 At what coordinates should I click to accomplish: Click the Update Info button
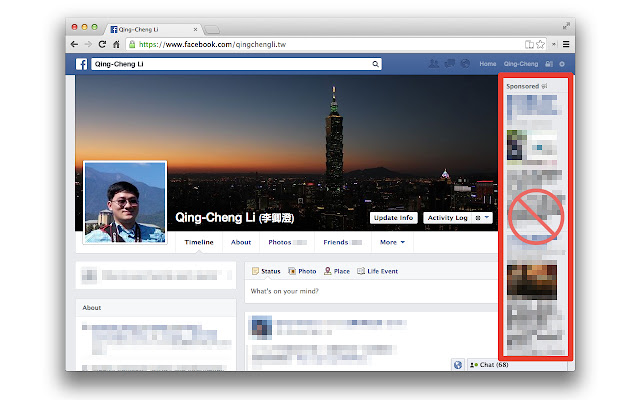point(393,218)
